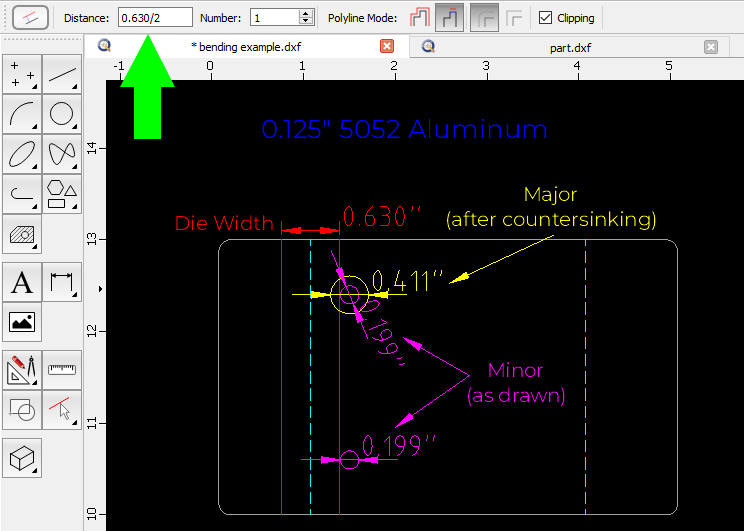
Task: Choose the Circle tool
Action: pos(62,114)
